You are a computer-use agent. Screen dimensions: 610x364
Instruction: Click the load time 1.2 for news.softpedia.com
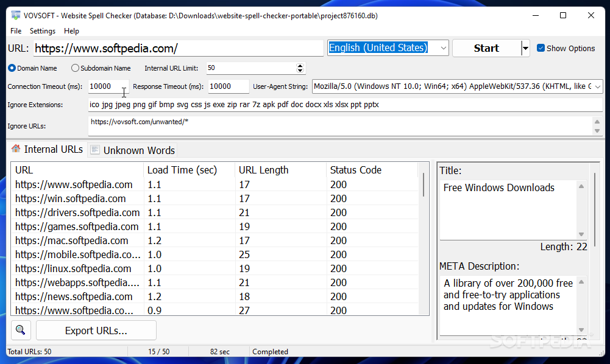click(154, 296)
